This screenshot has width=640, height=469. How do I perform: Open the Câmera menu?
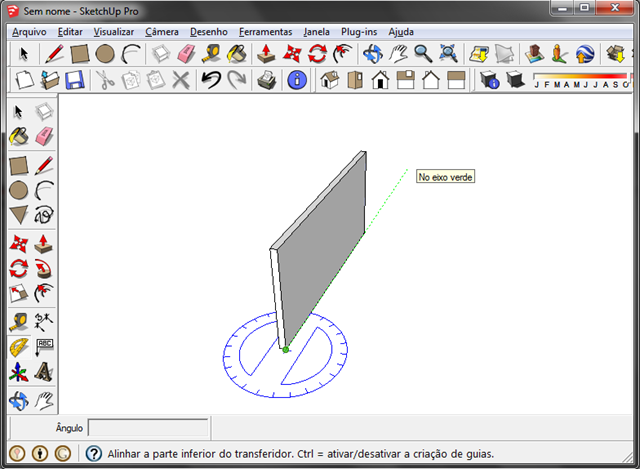(x=162, y=32)
